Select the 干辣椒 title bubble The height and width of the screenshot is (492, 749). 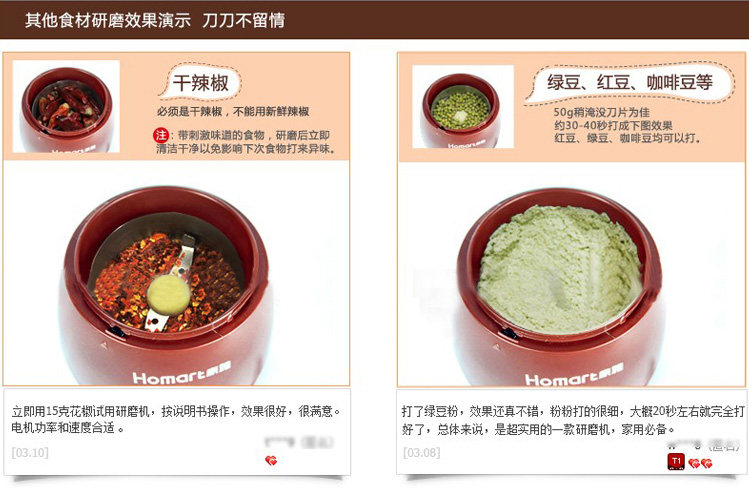click(x=201, y=83)
